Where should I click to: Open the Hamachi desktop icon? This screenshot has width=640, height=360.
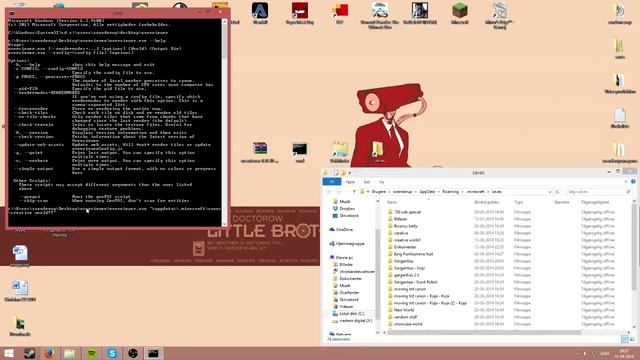(20, 323)
